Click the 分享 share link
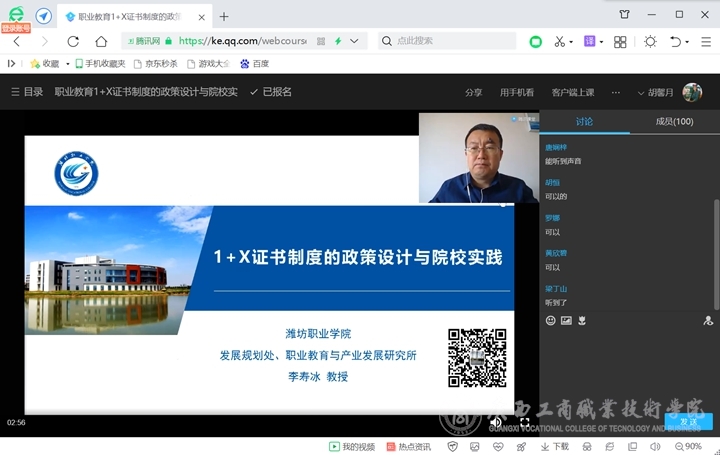Image resolution: width=720 pixels, height=455 pixels. click(473, 92)
